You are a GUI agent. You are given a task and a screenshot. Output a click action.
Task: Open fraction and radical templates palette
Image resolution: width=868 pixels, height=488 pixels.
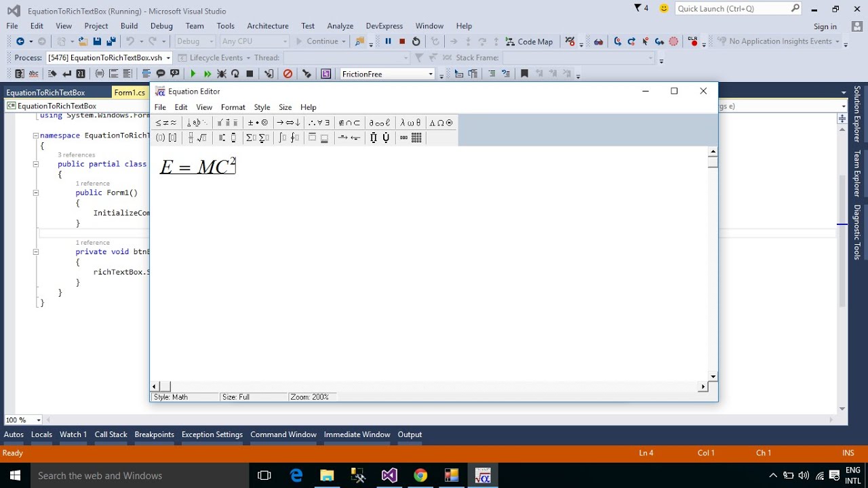click(197, 138)
